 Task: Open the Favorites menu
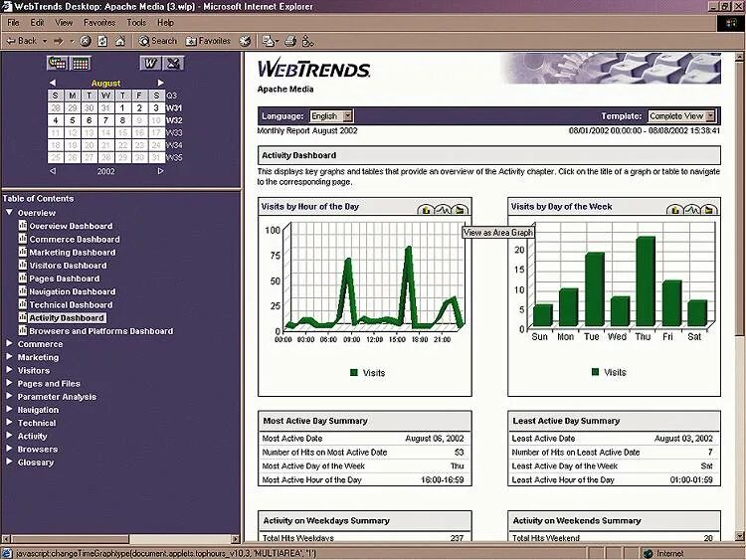click(x=99, y=23)
